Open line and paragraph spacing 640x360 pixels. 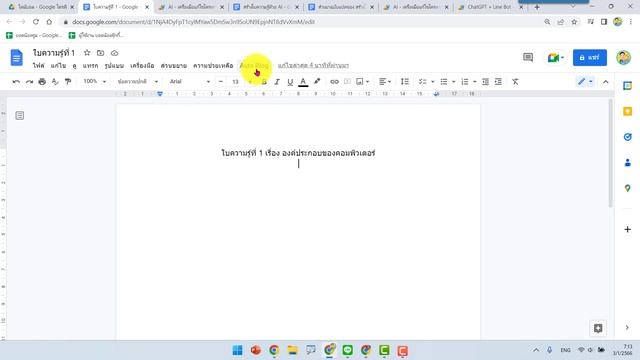tap(404, 82)
